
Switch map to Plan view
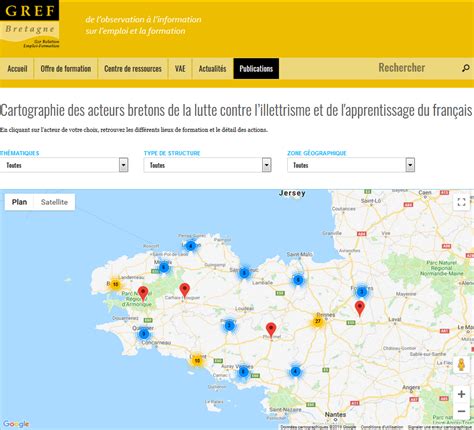point(19,202)
